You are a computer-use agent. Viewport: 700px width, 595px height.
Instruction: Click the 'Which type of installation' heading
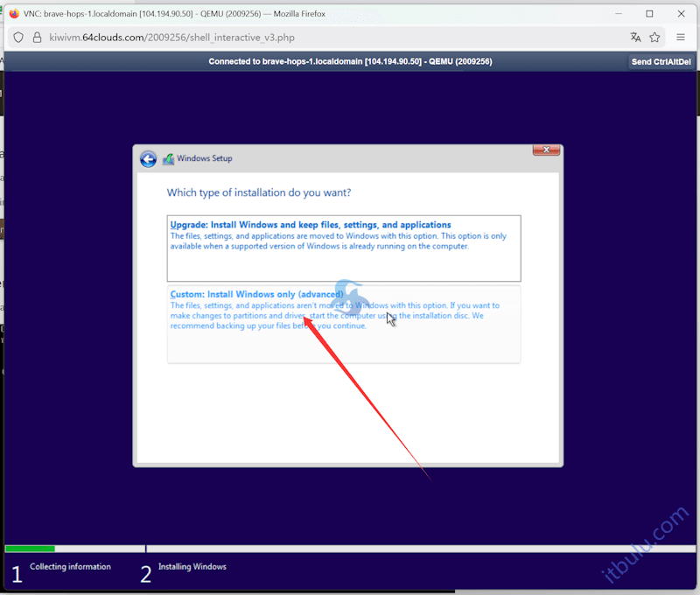(259, 192)
